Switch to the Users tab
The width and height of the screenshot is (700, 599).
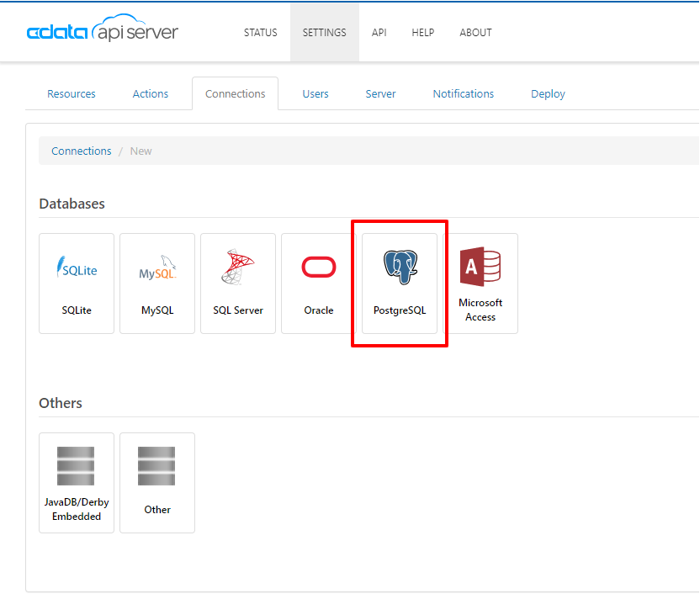pyautogui.click(x=316, y=93)
